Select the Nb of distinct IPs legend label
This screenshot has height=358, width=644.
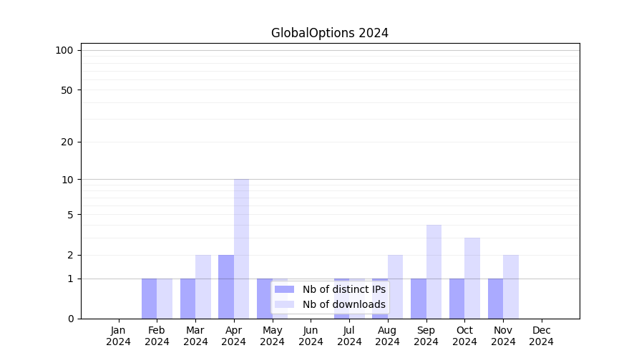point(343,289)
